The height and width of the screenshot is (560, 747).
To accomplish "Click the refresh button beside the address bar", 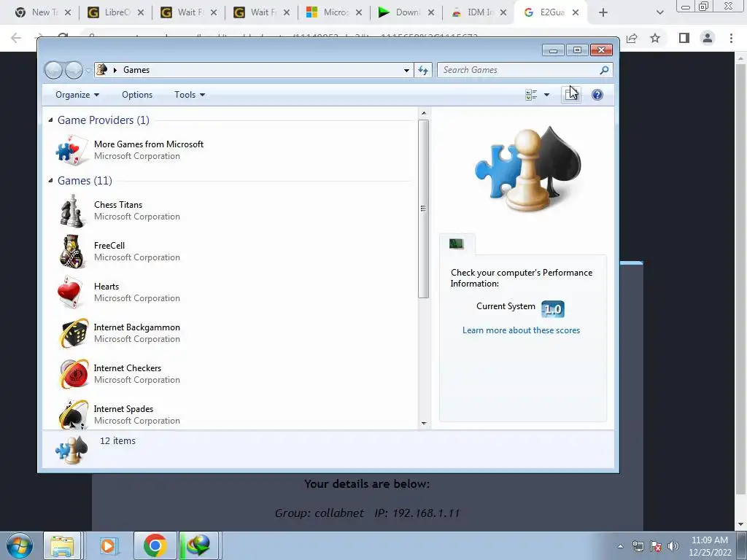I will tap(423, 70).
